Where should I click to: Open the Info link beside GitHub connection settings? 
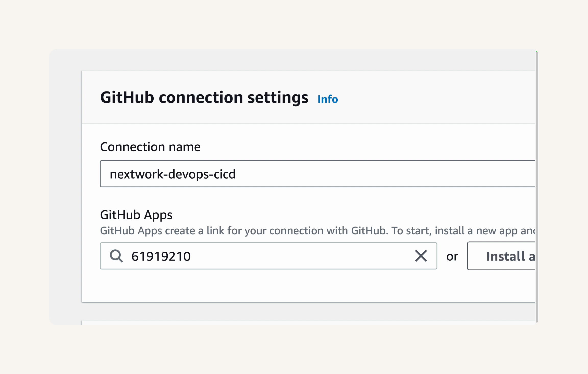click(328, 99)
